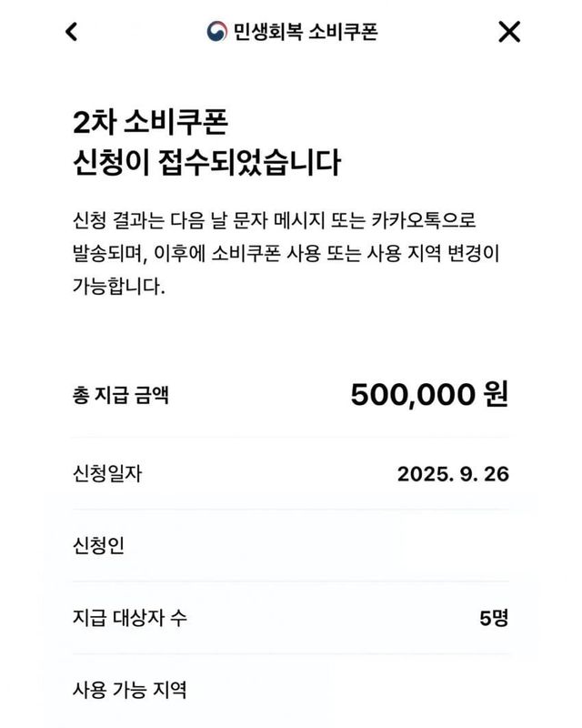The width and height of the screenshot is (582, 728).
Task: Click the 5명 recipient count
Action: [494, 618]
